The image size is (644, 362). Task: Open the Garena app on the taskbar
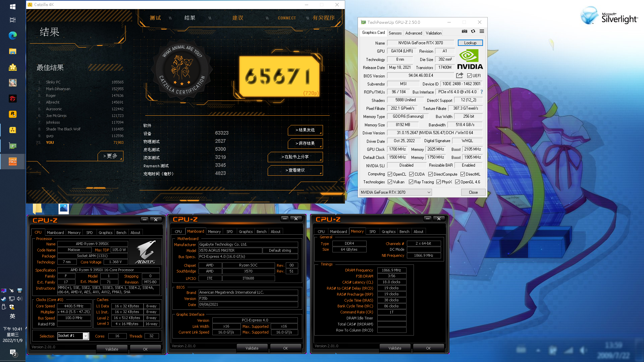pos(12,99)
